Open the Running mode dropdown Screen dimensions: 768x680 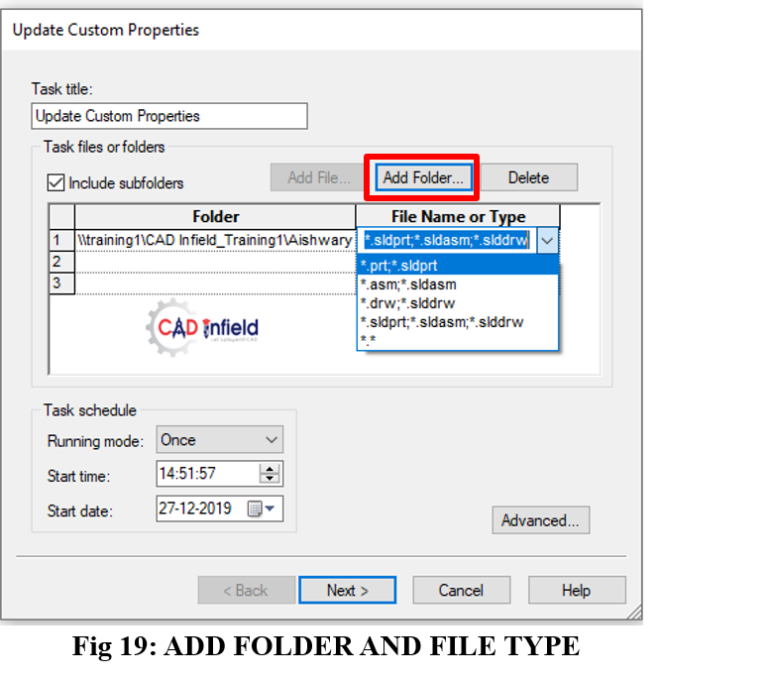[219, 439]
